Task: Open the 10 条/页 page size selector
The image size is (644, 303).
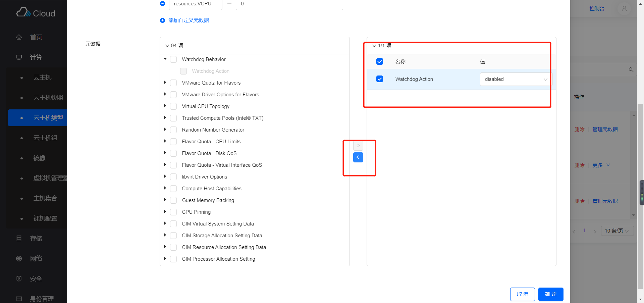Action: pyautogui.click(x=616, y=231)
